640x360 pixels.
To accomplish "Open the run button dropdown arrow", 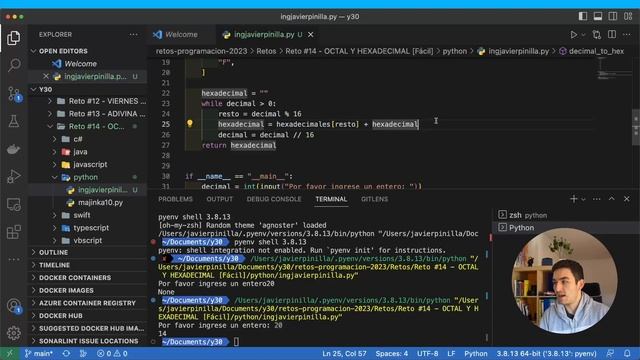I will (583, 35).
